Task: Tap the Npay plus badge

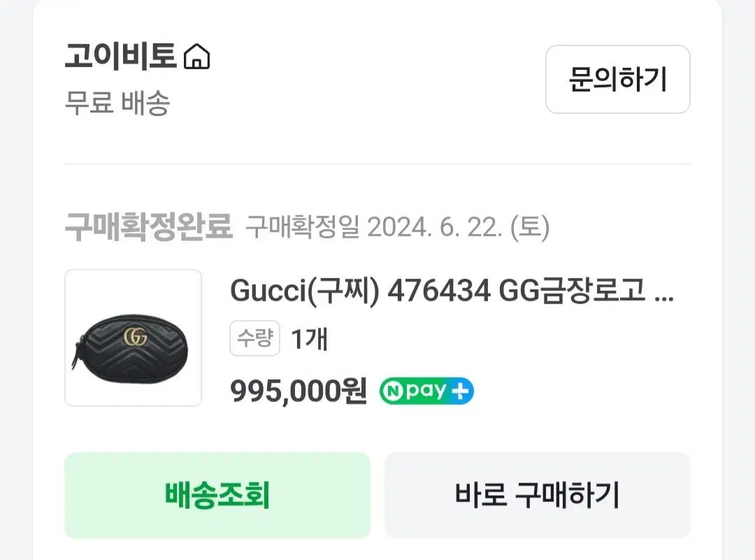Action: 426,391
